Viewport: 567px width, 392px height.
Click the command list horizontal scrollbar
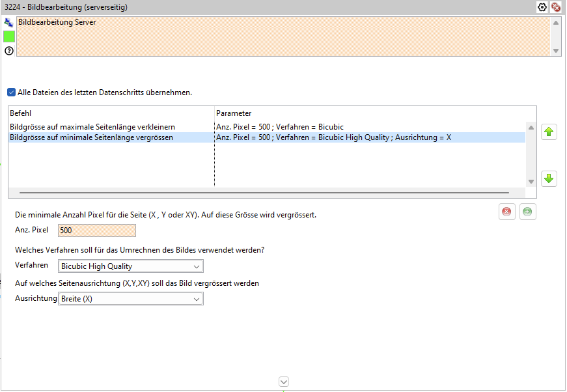[264, 193]
